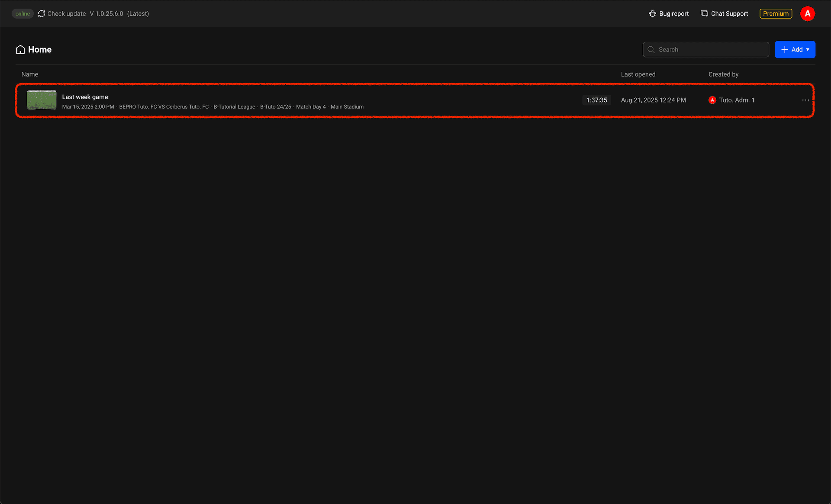Sort by Created by column header
Viewport: 831px width, 504px height.
pyautogui.click(x=723, y=74)
